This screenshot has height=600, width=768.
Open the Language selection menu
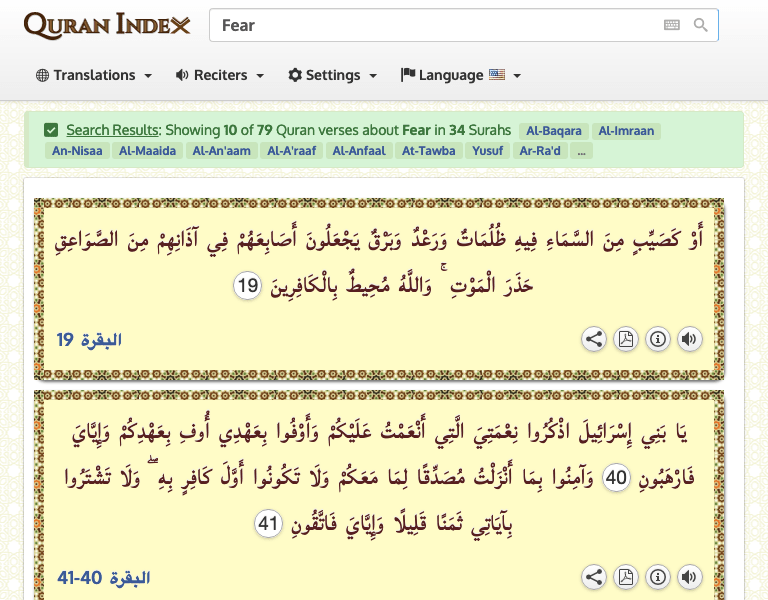pyautogui.click(x=461, y=75)
